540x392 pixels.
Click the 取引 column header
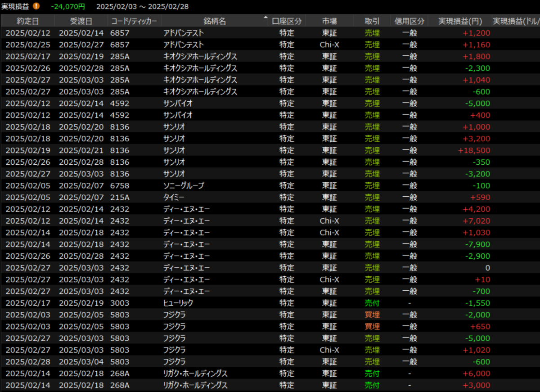[372, 21]
